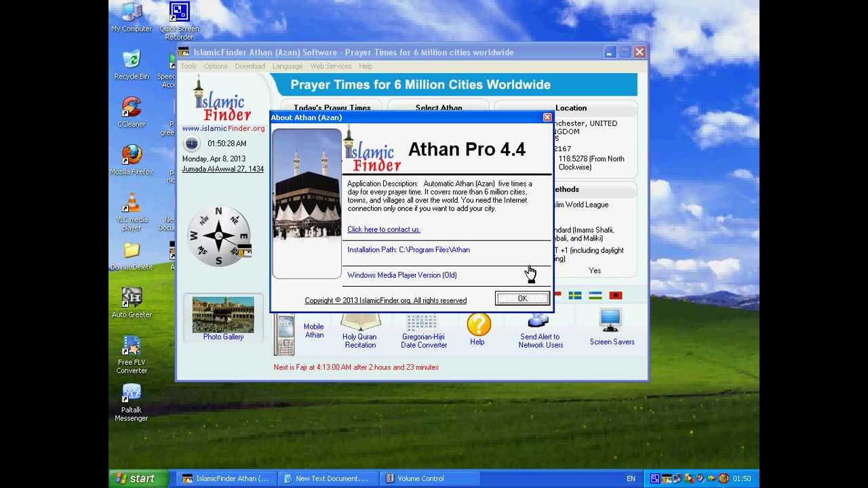Select the Do not Delete folder
This screenshot has height=488, width=868.
pyautogui.click(x=132, y=256)
